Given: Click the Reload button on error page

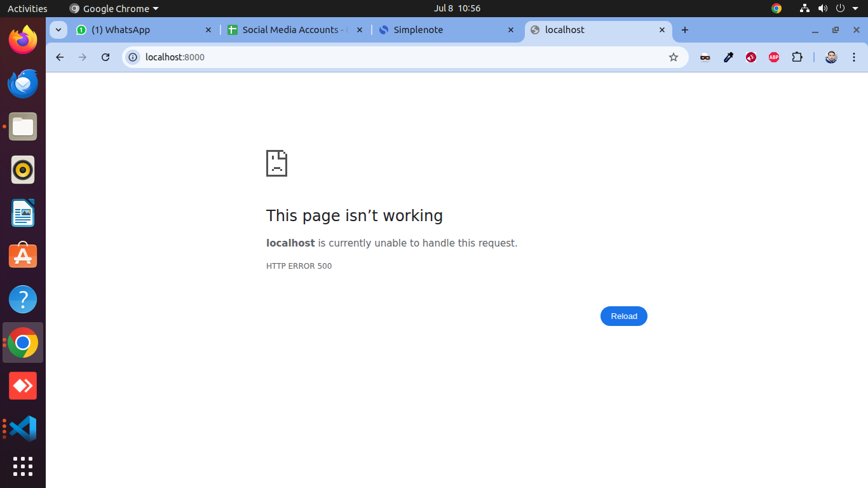Looking at the screenshot, I should (x=623, y=316).
